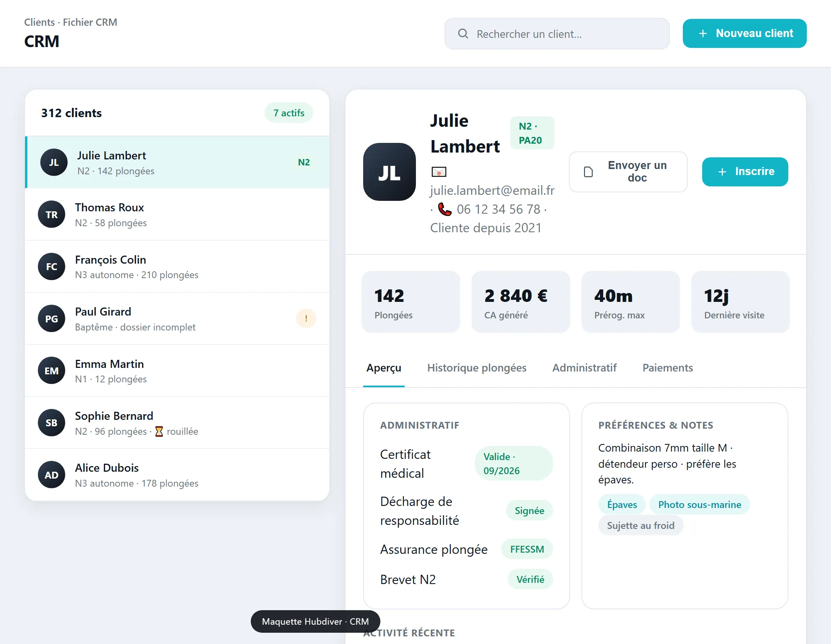Click the N2 badge on Julie Lambert row
831x644 pixels.
[x=304, y=162]
